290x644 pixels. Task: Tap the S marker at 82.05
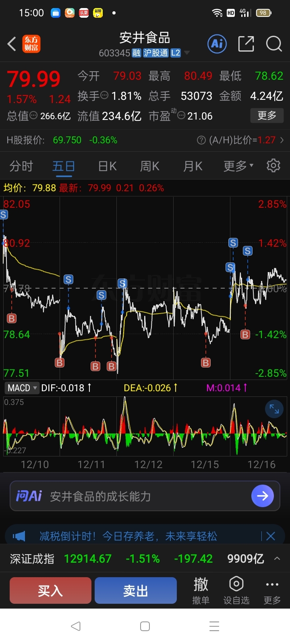(4, 215)
